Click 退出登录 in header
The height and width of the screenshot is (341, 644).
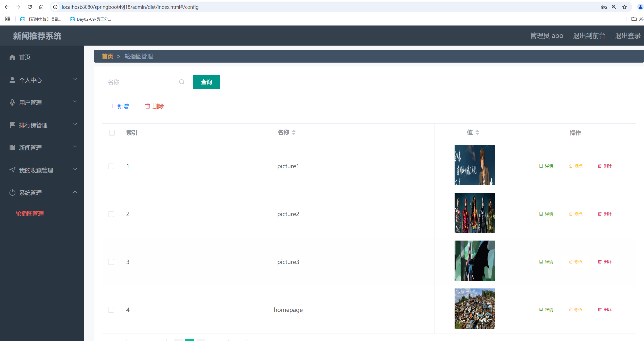(628, 36)
